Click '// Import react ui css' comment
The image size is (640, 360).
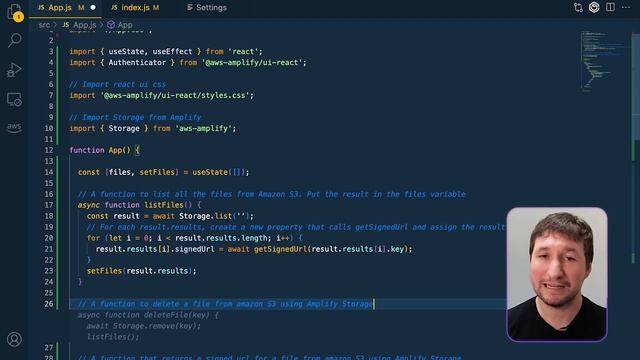tap(117, 84)
